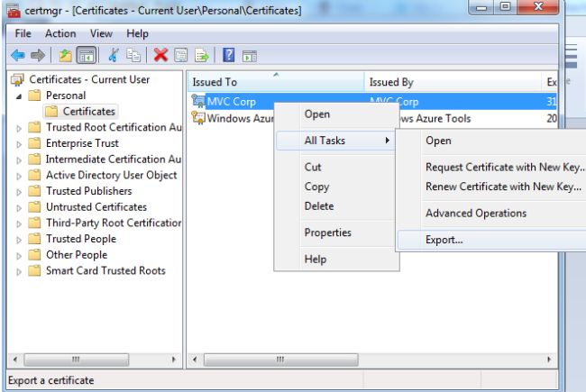This screenshot has height=392, width=586.
Task: Select Trusted Publishers folder
Action: [x=89, y=191]
